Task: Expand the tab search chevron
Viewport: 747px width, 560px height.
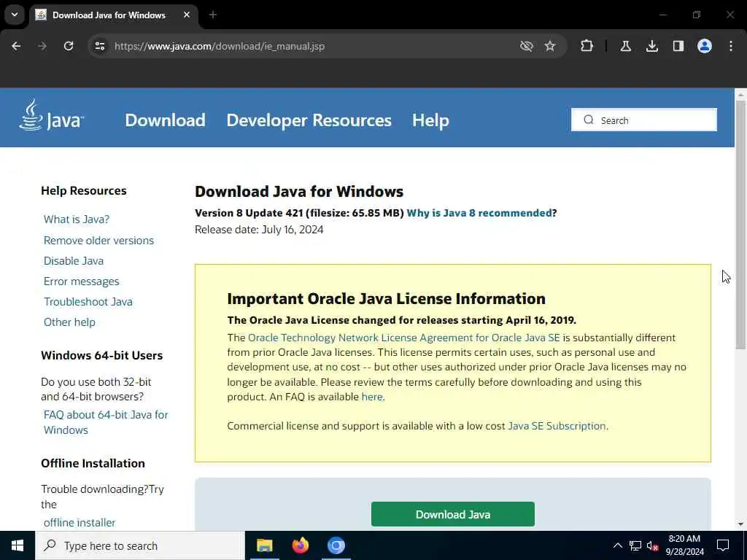Action: coord(15,15)
